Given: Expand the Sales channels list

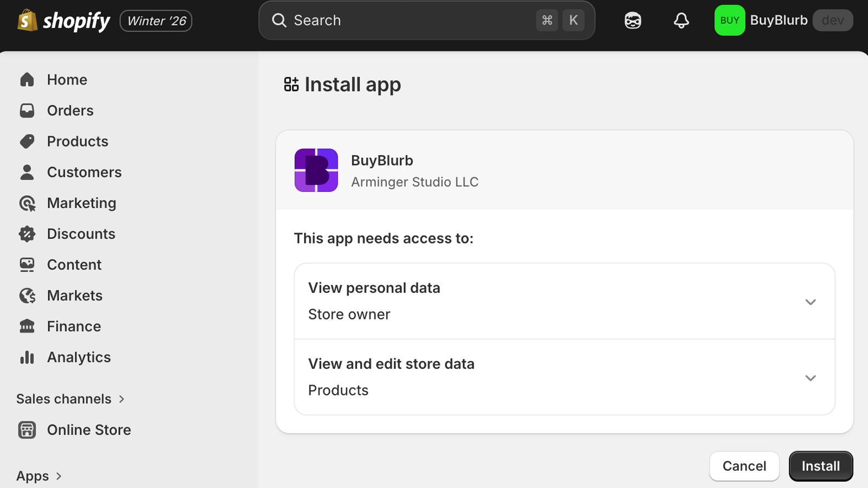Looking at the screenshot, I should (71, 399).
